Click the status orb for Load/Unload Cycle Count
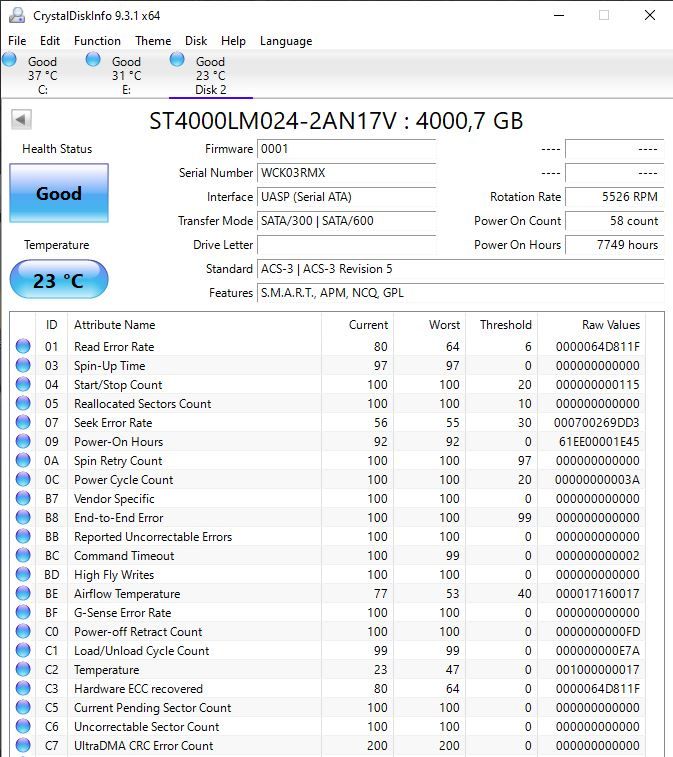 tap(23, 650)
